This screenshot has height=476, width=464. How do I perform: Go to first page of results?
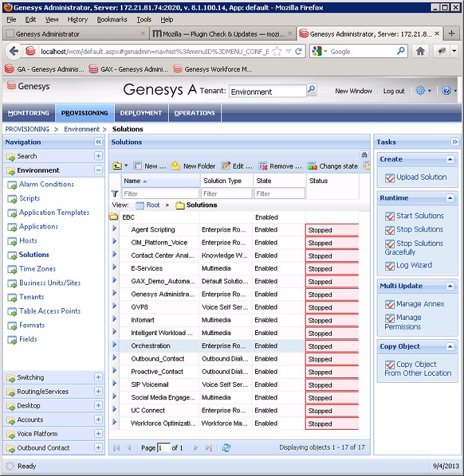point(116,448)
